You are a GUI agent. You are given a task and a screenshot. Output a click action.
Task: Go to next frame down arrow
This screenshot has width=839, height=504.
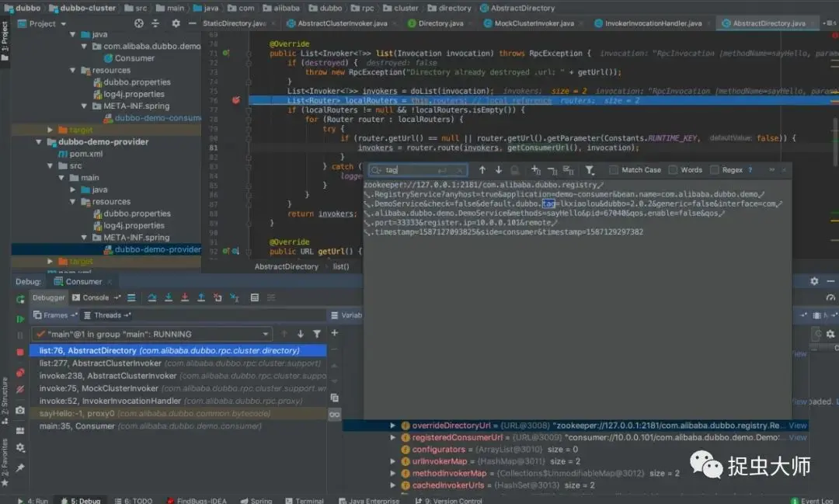[301, 334]
